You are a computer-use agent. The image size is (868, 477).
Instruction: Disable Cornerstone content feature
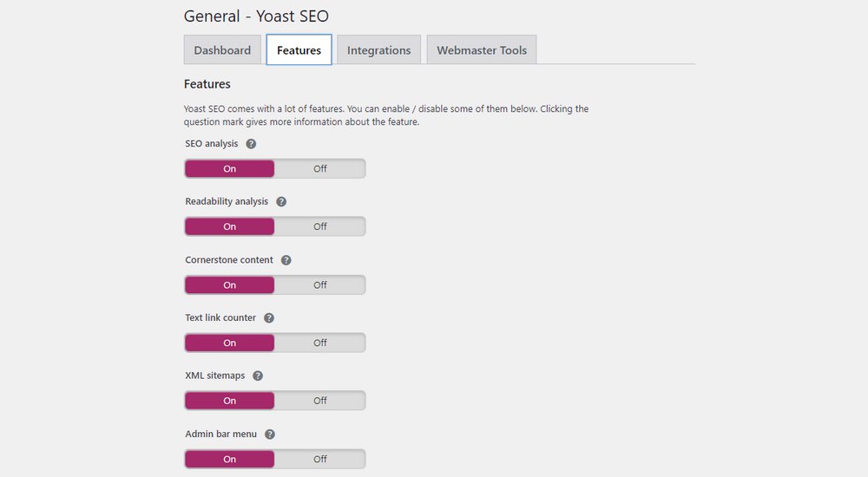pyautogui.click(x=319, y=284)
